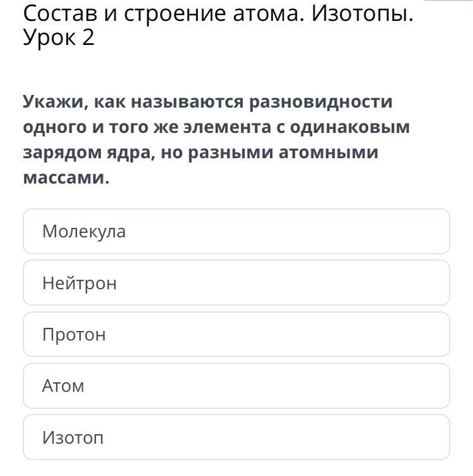Select the answer option Молекула

coord(236,231)
